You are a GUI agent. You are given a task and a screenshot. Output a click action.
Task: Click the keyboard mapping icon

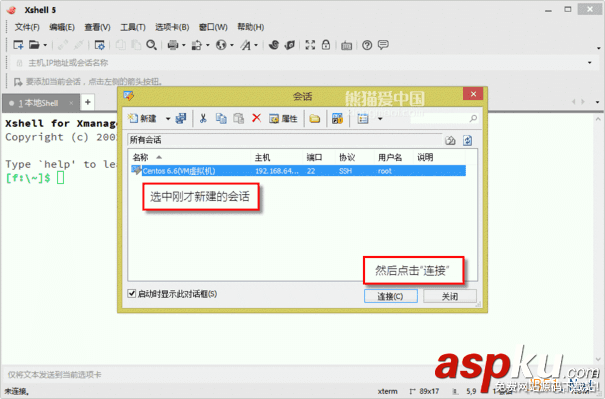tap(346, 46)
